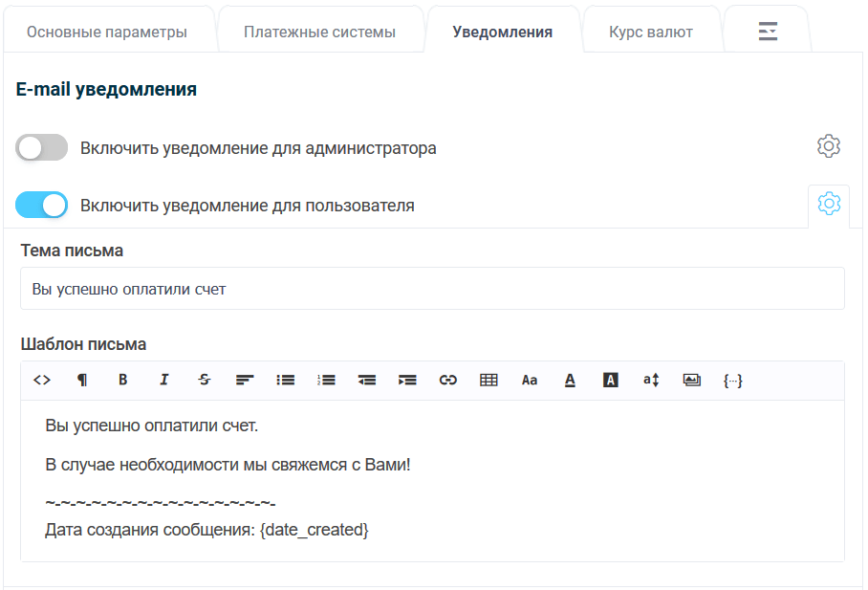Toggle italic formatting
Viewport: 868px width, 590px height.
163,380
